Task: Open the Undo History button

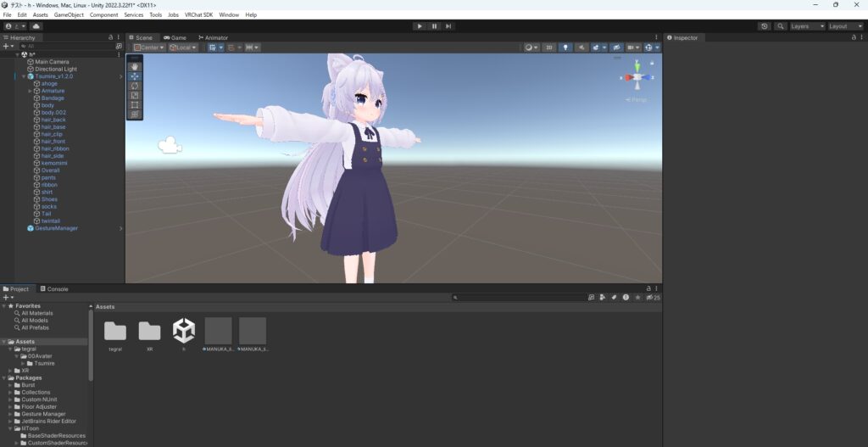Action: (765, 26)
